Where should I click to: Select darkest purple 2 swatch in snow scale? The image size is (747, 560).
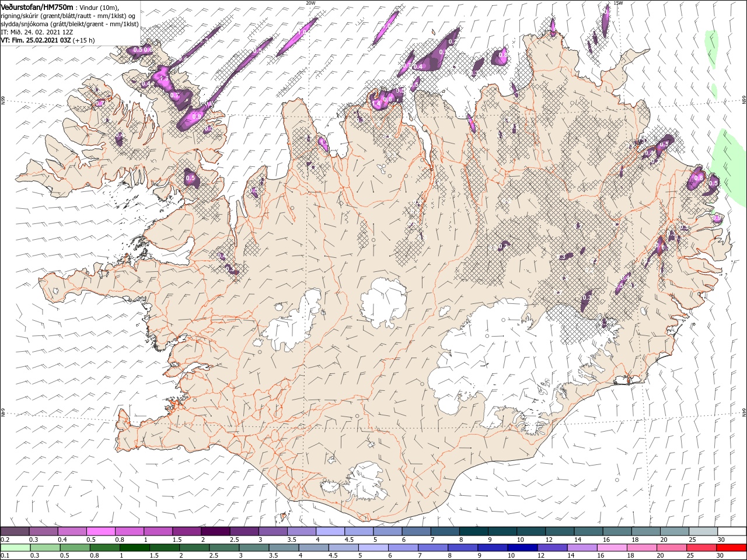click(x=215, y=531)
